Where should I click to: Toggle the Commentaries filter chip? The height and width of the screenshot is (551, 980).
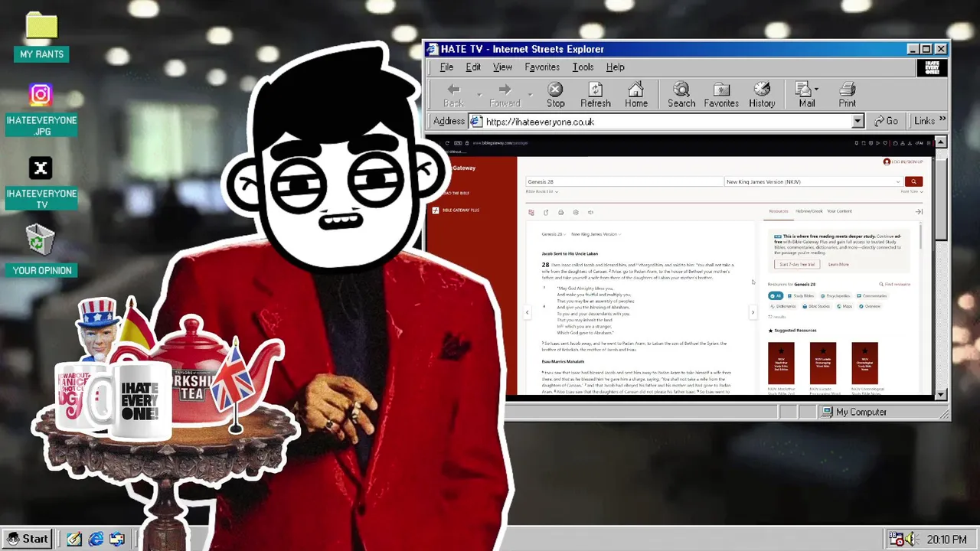coord(872,295)
